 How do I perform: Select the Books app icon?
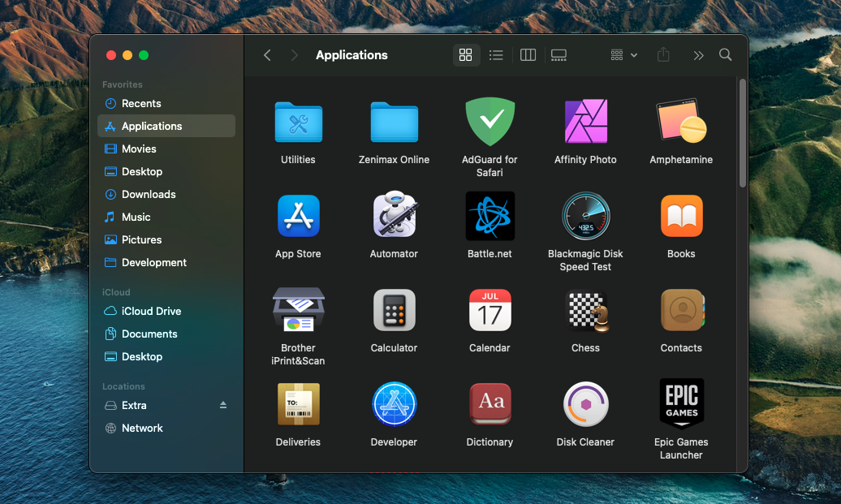[x=681, y=216]
